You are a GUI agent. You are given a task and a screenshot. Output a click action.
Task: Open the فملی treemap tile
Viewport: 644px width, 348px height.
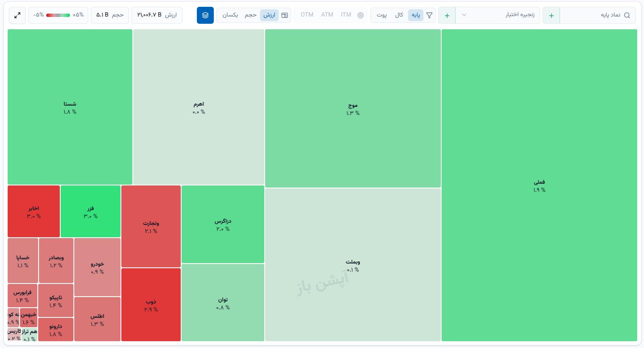coord(539,185)
